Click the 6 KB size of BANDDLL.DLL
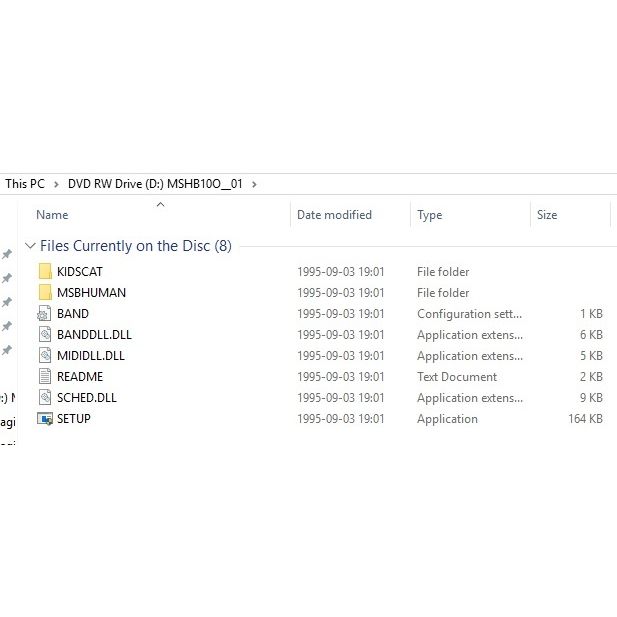Screen dimensions: 617x617 pos(591,334)
